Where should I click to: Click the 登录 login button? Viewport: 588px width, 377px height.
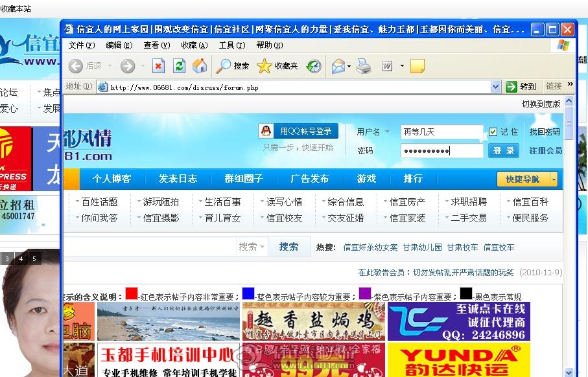[x=504, y=151]
